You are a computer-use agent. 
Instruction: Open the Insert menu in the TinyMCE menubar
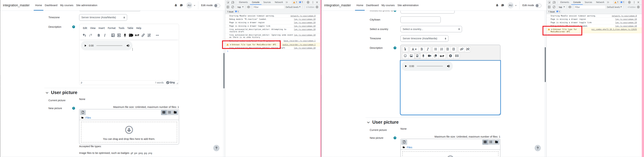[x=101, y=28]
